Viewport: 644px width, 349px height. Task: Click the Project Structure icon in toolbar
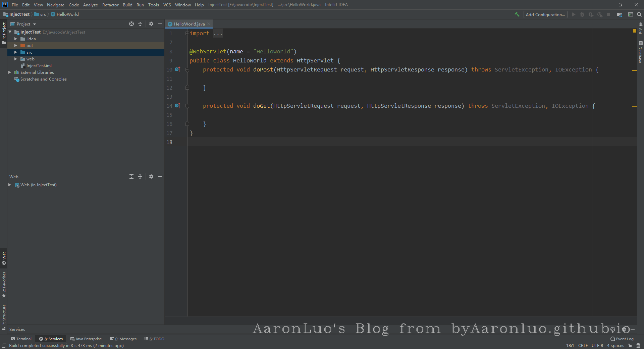[620, 14]
